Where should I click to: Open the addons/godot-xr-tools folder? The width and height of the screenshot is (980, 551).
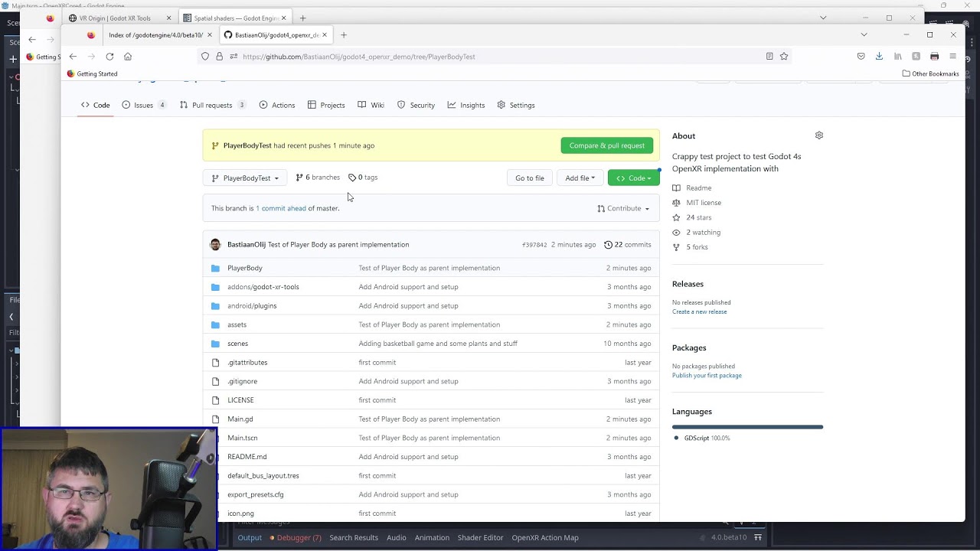263,287
